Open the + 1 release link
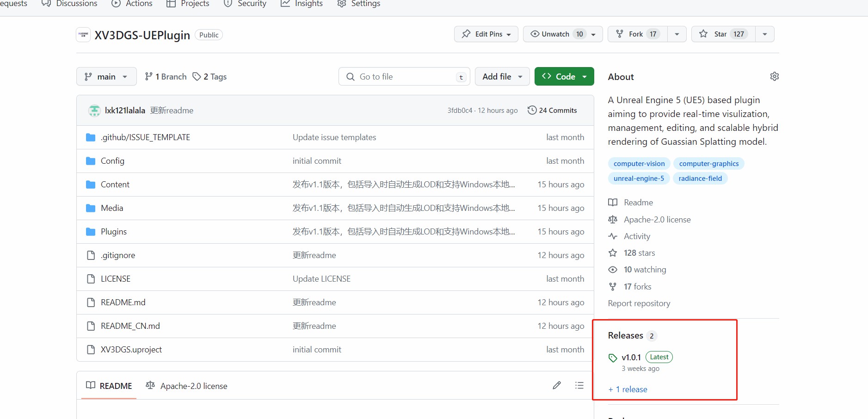 [x=628, y=389]
